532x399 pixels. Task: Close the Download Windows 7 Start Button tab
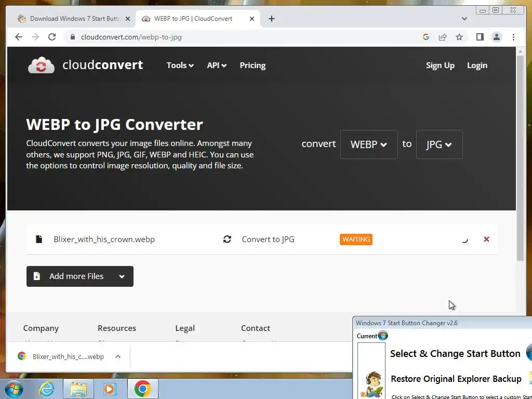pos(128,19)
